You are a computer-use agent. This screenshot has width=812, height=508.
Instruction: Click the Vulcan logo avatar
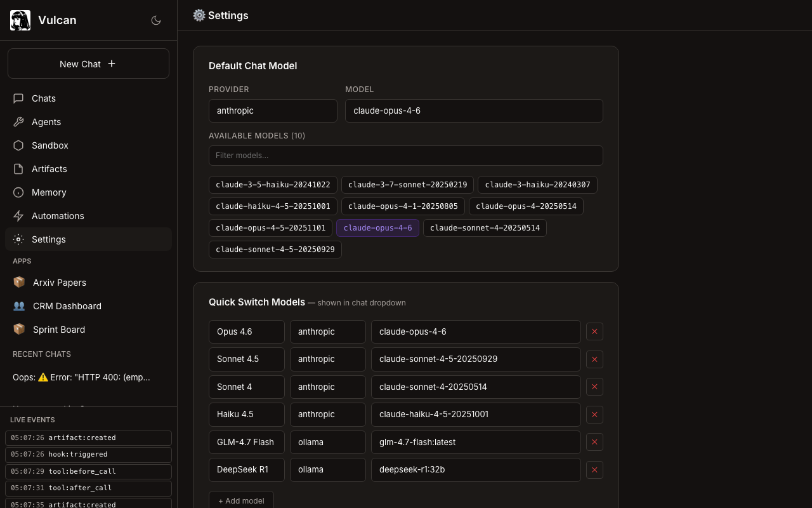(20, 20)
